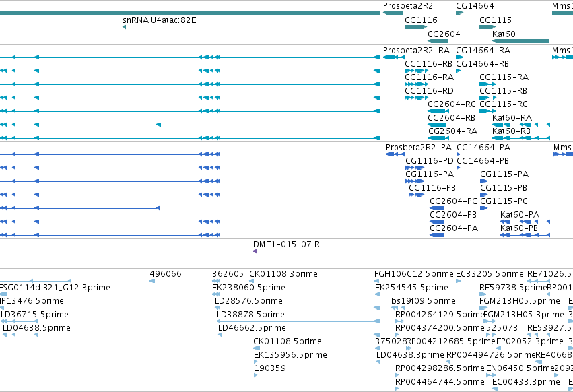The image size is (573, 392).
Task: Select protein Kat60-PB
Action: point(519,228)
